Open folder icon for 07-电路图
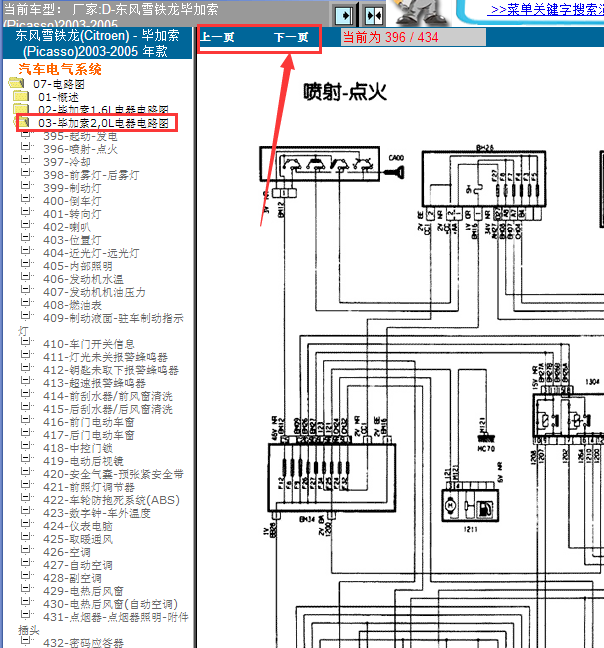The height and width of the screenshot is (648, 604). (17, 83)
